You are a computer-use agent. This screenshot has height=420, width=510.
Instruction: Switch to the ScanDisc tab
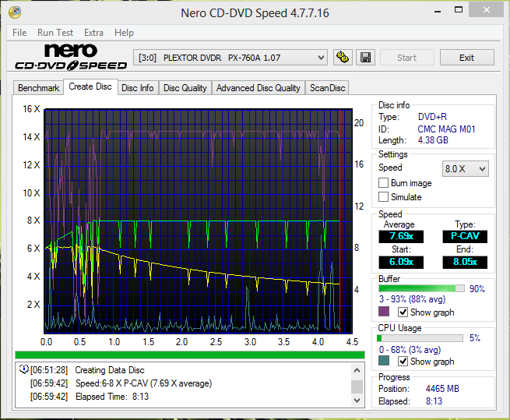327,88
